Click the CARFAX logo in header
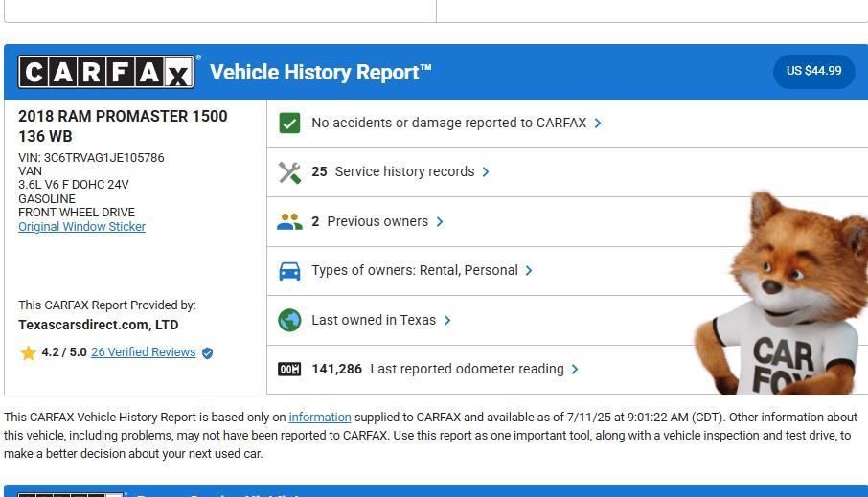 (106, 72)
